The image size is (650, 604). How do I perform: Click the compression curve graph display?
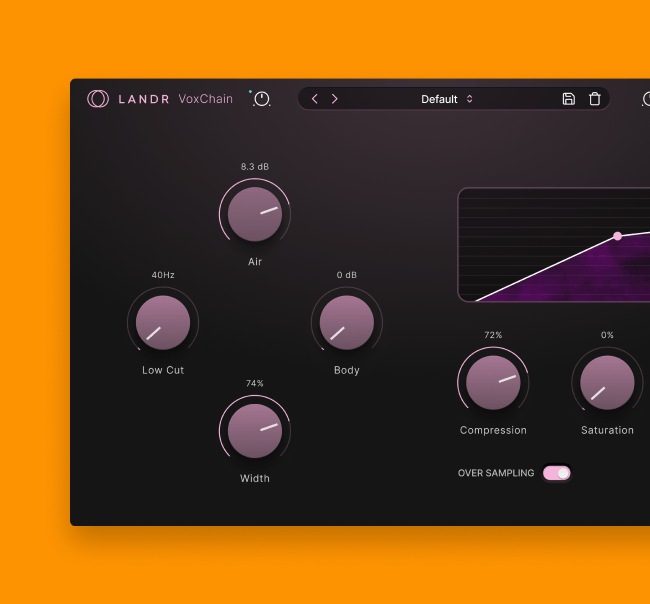coord(554,245)
